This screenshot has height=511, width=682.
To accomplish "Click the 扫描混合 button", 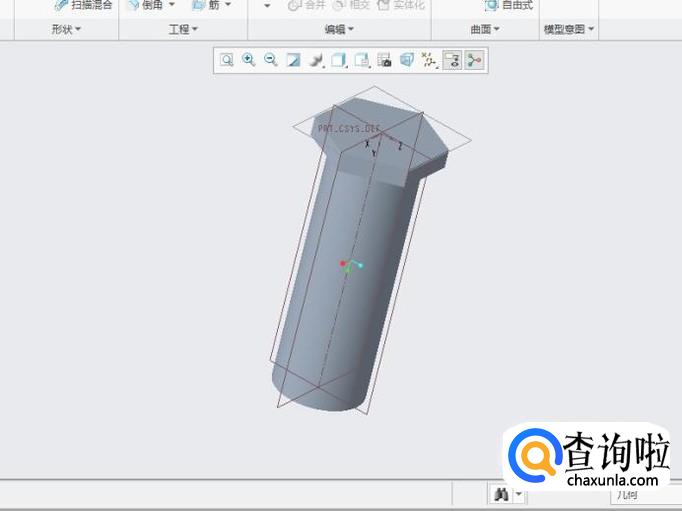I will pyautogui.click(x=84, y=5).
